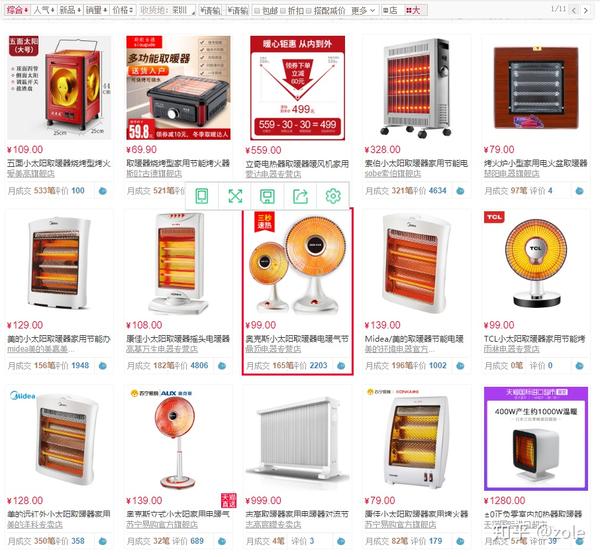Sort results by 销量 sales volume
The height and width of the screenshot is (557, 600).
(97, 10)
